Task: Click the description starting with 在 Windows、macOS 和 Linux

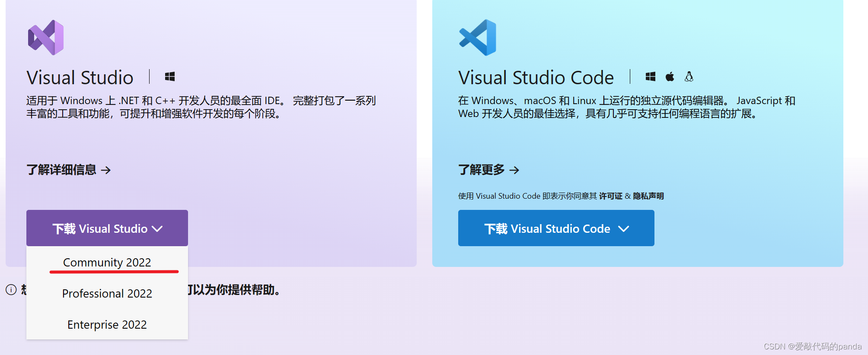Action: (x=627, y=107)
